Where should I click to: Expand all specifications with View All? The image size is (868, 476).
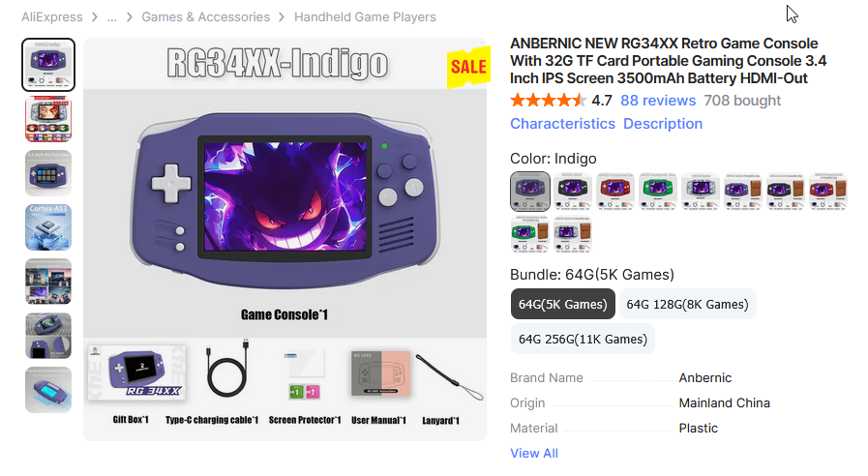533,454
